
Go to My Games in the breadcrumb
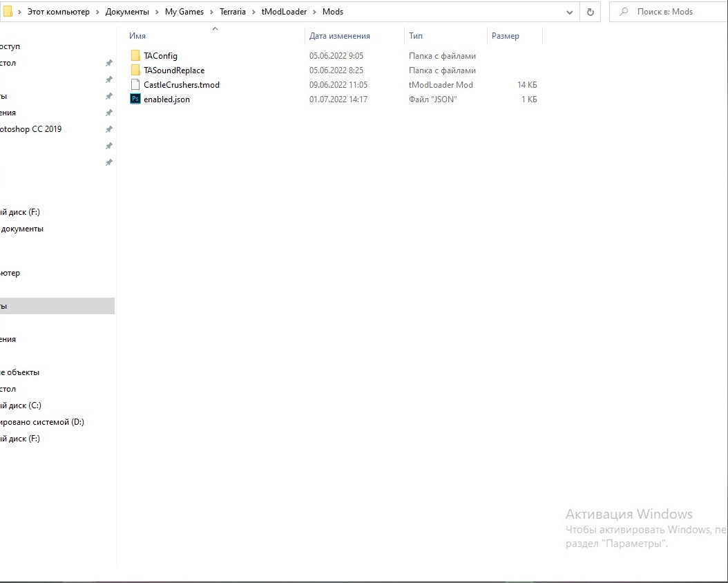click(x=184, y=12)
